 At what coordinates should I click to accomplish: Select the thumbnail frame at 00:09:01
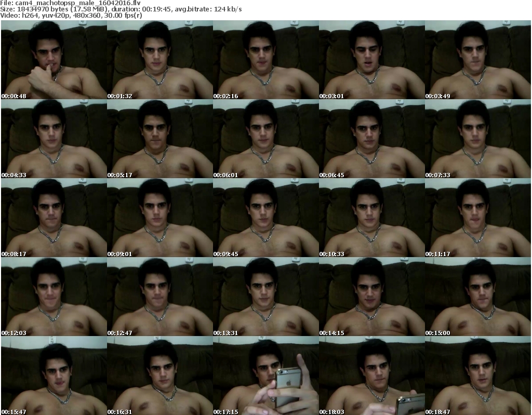pos(160,218)
